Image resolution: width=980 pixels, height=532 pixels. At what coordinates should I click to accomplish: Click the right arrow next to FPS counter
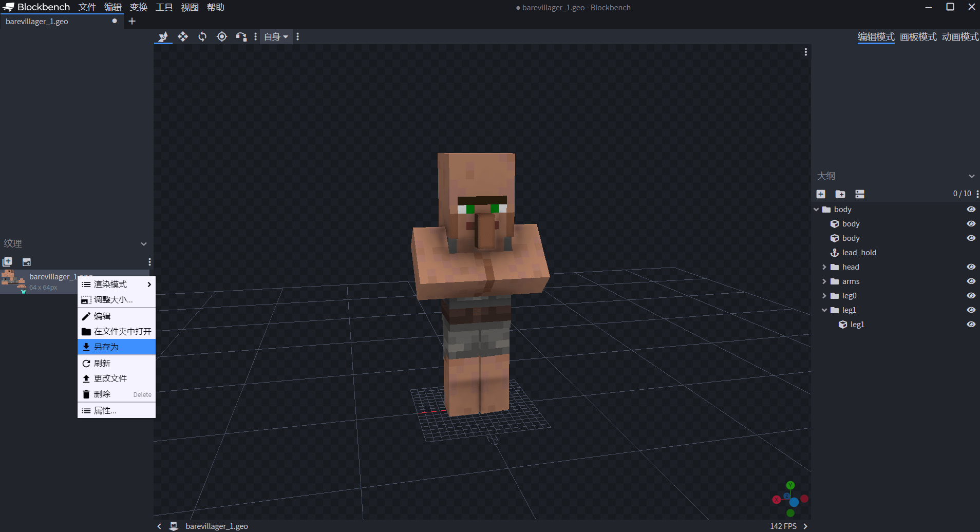[x=805, y=526]
